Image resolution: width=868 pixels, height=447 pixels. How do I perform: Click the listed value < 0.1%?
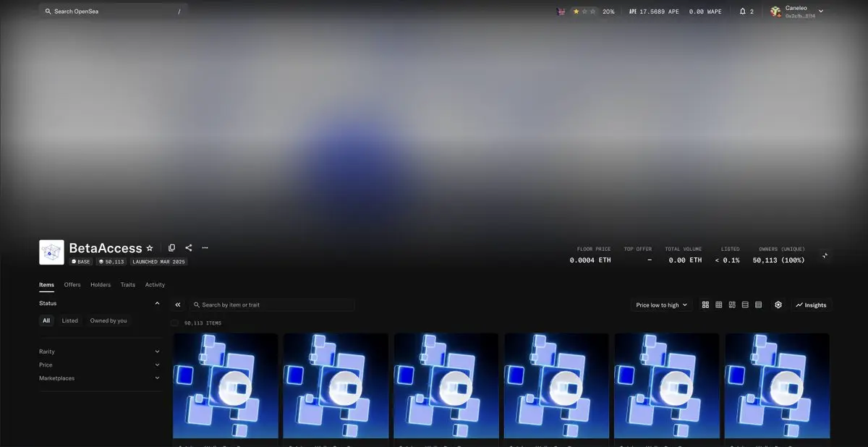(x=727, y=260)
